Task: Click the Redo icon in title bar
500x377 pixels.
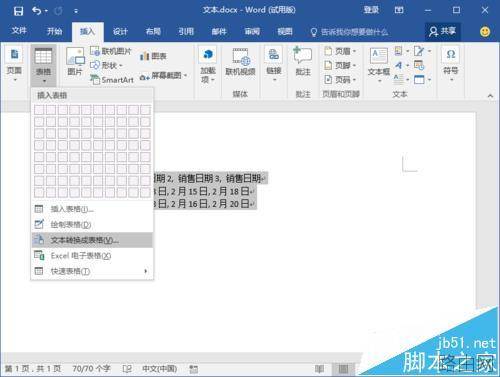Action: [x=58, y=11]
